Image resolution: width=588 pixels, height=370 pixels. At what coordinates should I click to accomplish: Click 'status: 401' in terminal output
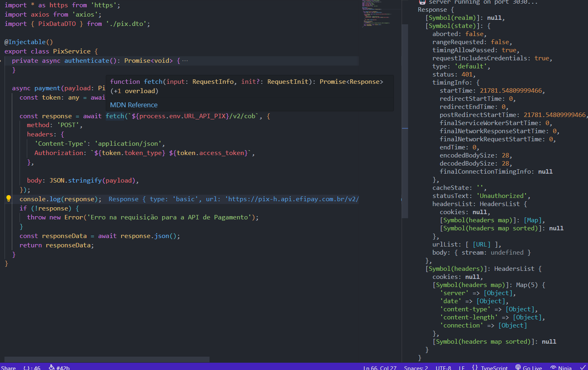(x=454, y=74)
